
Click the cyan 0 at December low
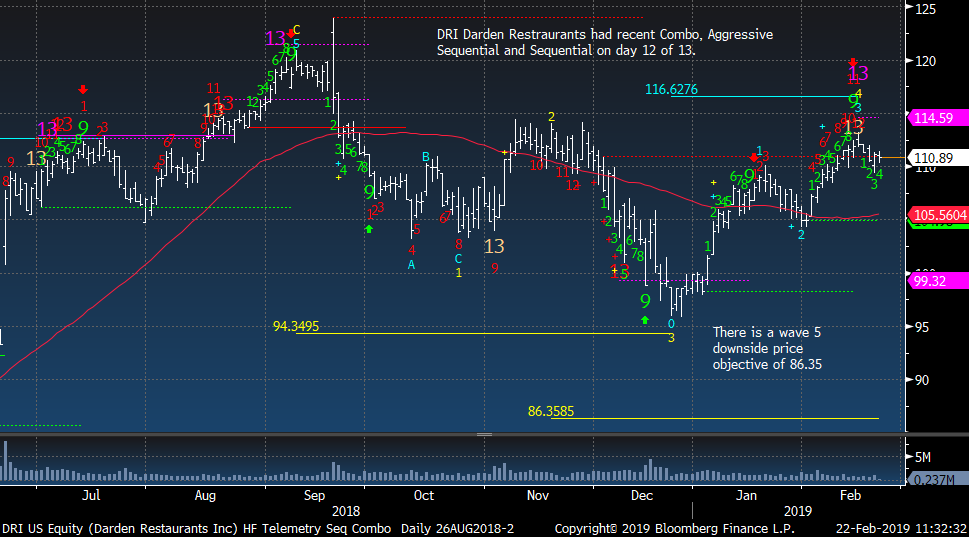click(x=671, y=324)
